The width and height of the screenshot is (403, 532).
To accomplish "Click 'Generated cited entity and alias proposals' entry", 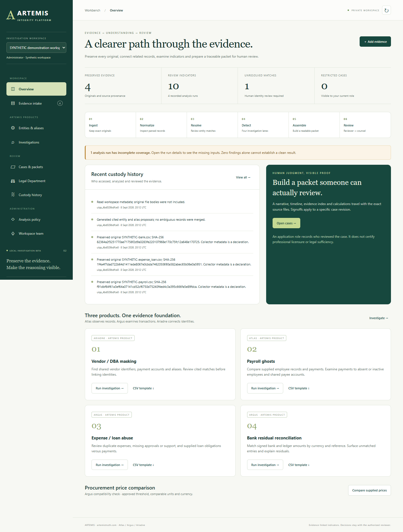I will (172, 222).
